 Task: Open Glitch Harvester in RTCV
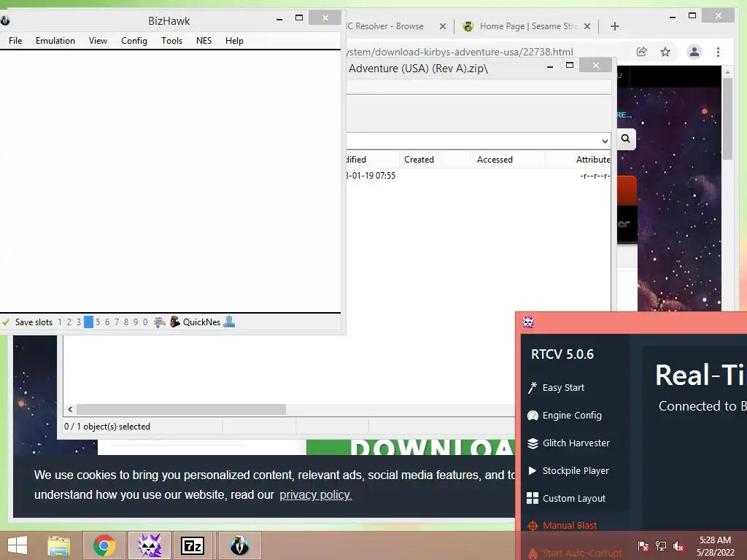(x=568, y=443)
